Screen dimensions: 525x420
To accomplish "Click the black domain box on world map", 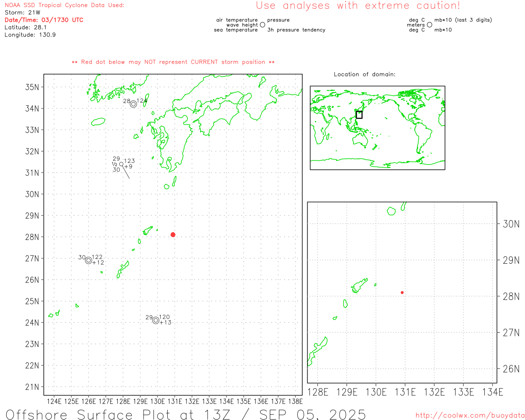I will pos(359,115).
